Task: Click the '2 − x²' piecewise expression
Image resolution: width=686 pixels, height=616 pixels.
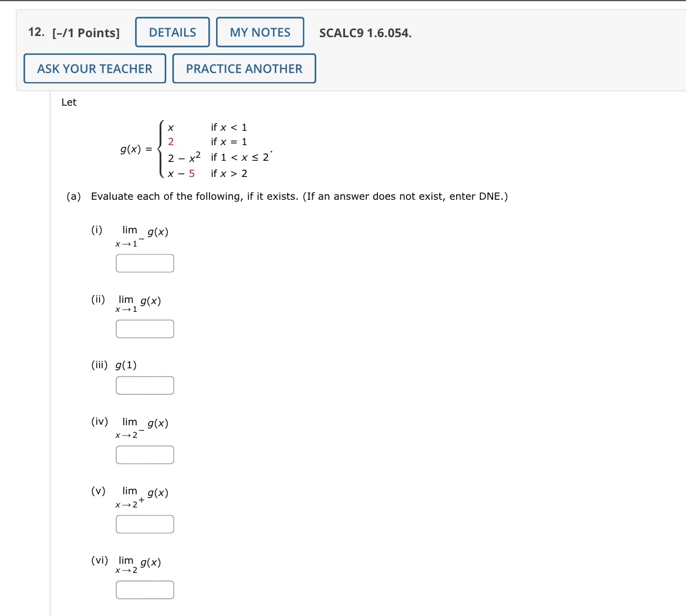Action: pyautogui.click(x=184, y=157)
